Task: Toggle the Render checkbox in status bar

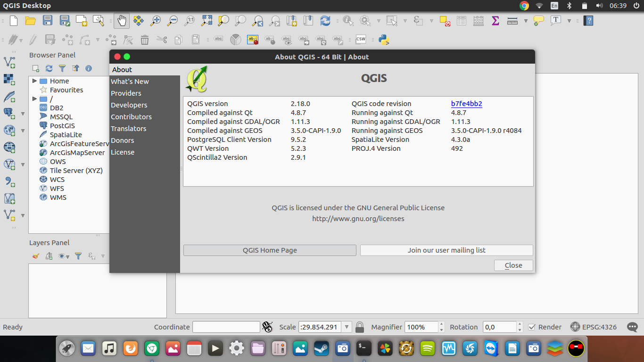Action: tap(532, 327)
